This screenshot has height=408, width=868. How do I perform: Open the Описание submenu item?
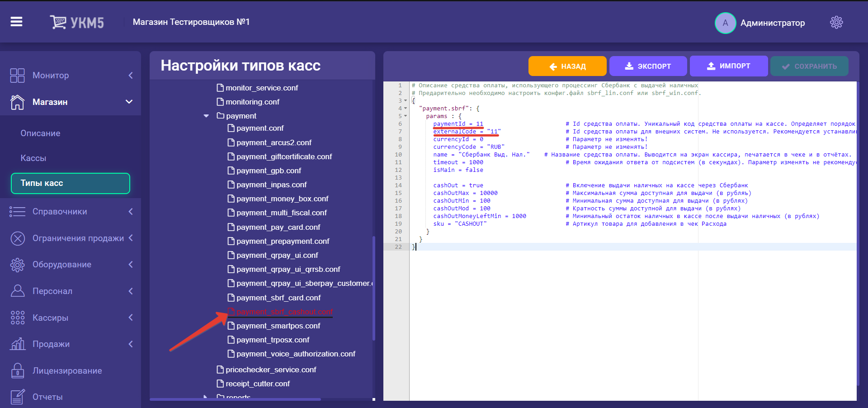tap(40, 133)
